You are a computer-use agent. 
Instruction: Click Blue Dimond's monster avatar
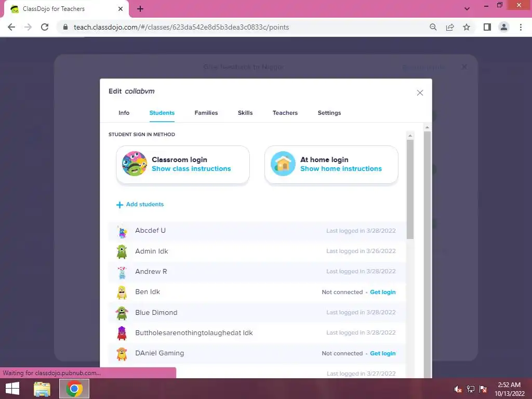(x=122, y=313)
